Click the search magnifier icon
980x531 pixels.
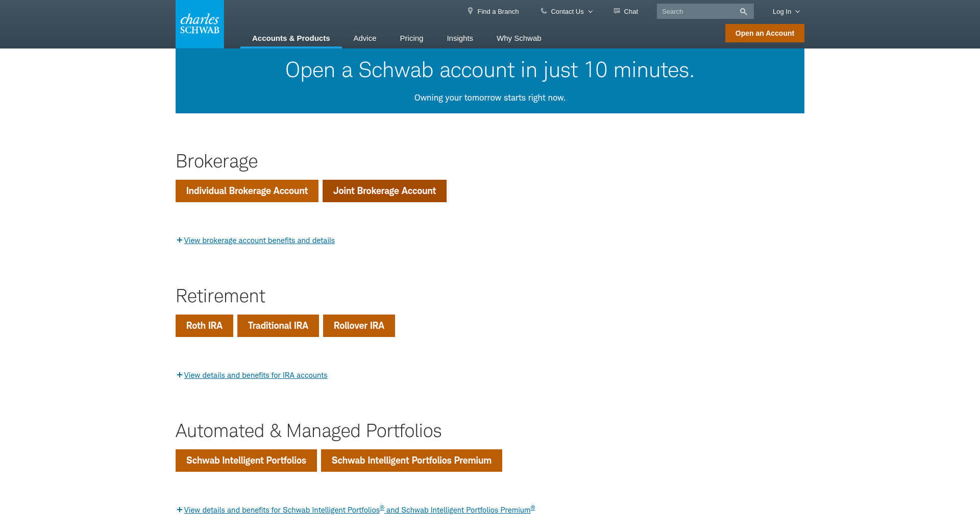(743, 12)
